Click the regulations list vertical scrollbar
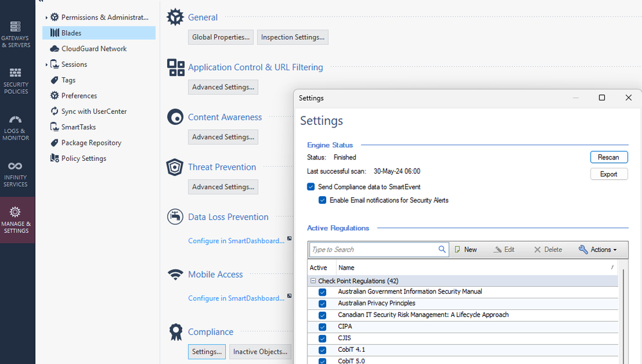Screen dimensions: 642x364 (623, 315)
